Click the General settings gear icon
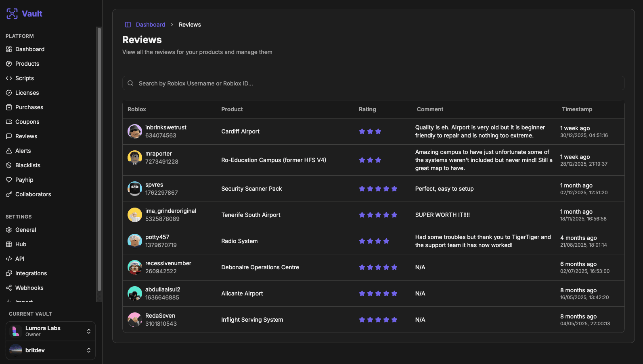Viewport: 643px width, 364px height. click(x=9, y=230)
